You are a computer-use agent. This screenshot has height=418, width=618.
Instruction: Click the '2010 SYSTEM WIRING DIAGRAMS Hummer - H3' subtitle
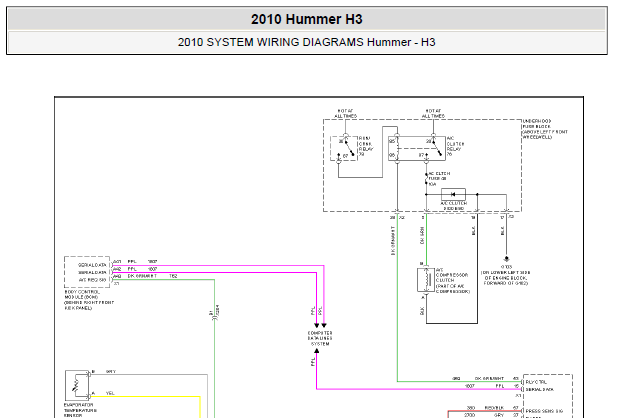coord(307,42)
